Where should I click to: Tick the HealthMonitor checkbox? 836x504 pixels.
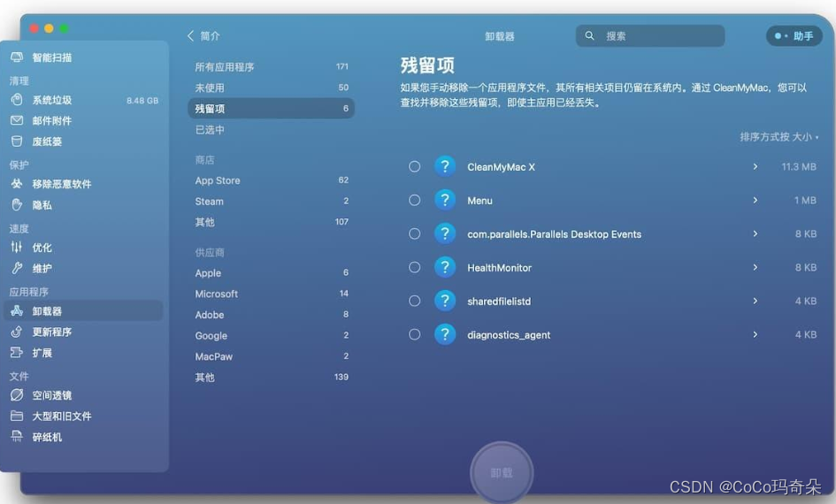414,267
